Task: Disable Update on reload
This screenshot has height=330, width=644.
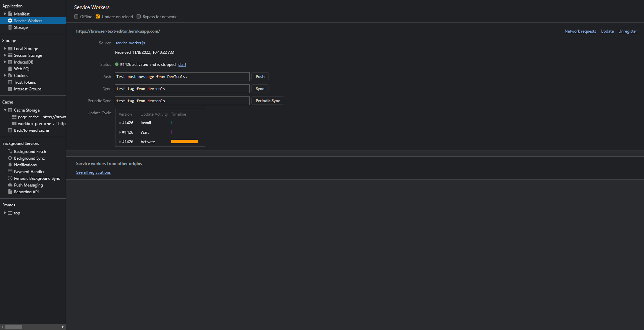Action: click(x=98, y=16)
